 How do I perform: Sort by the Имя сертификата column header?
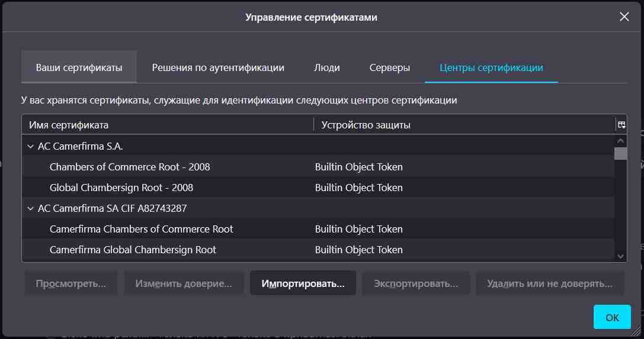[x=168, y=125]
